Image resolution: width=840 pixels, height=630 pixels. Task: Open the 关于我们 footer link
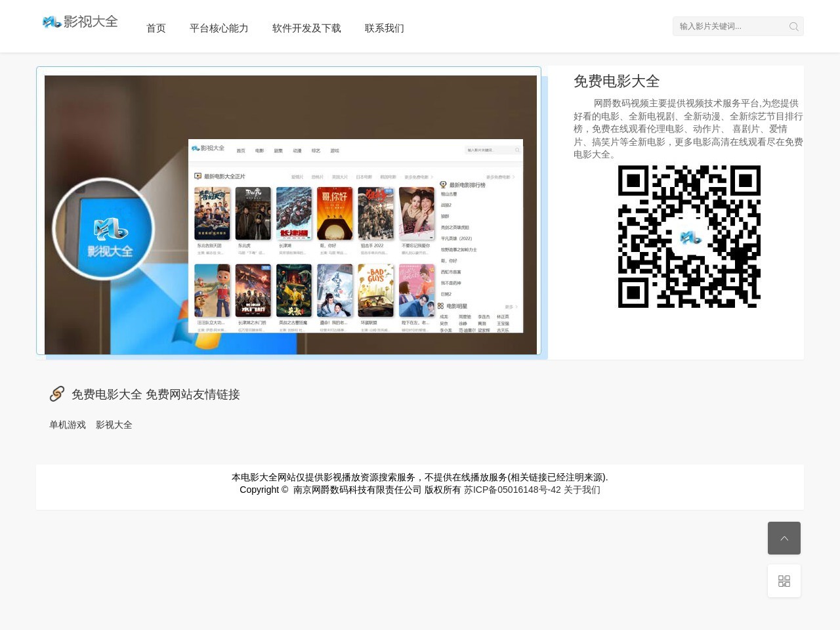tap(582, 490)
